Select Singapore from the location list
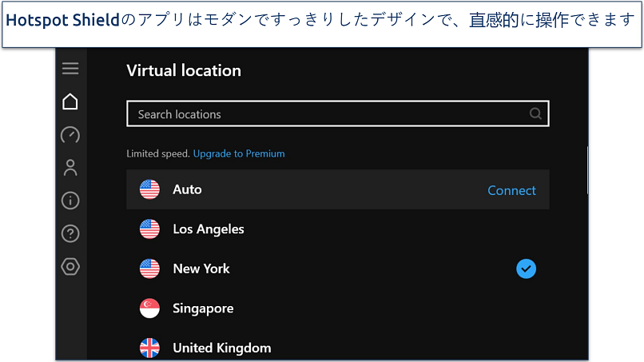Image resolution: width=644 pixels, height=362 pixels. pos(203,308)
